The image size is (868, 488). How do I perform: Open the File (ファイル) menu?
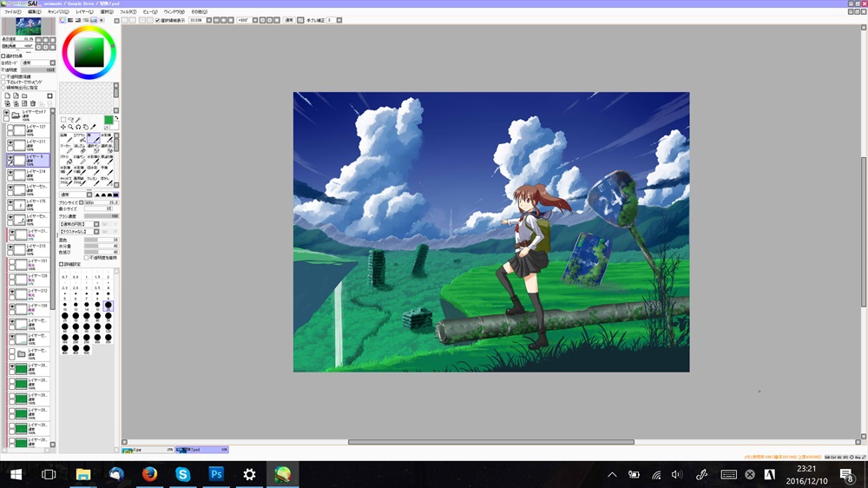(12, 11)
